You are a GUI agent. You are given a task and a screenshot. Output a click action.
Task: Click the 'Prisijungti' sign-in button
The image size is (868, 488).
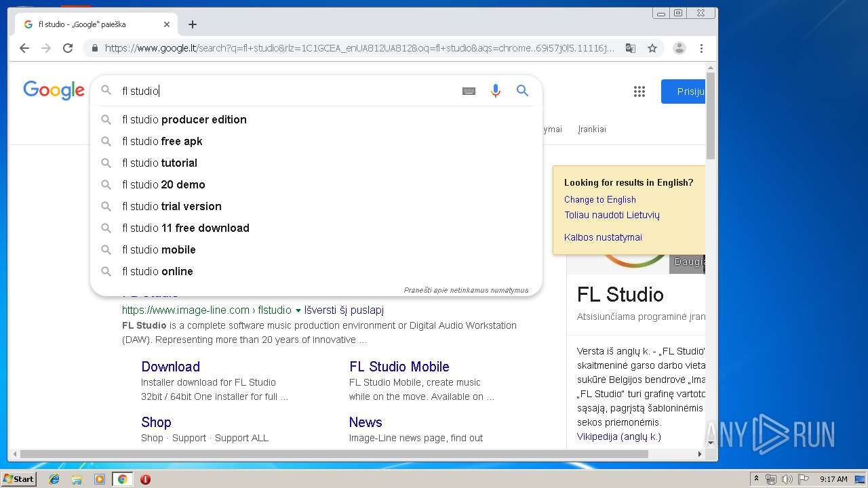click(x=684, y=91)
